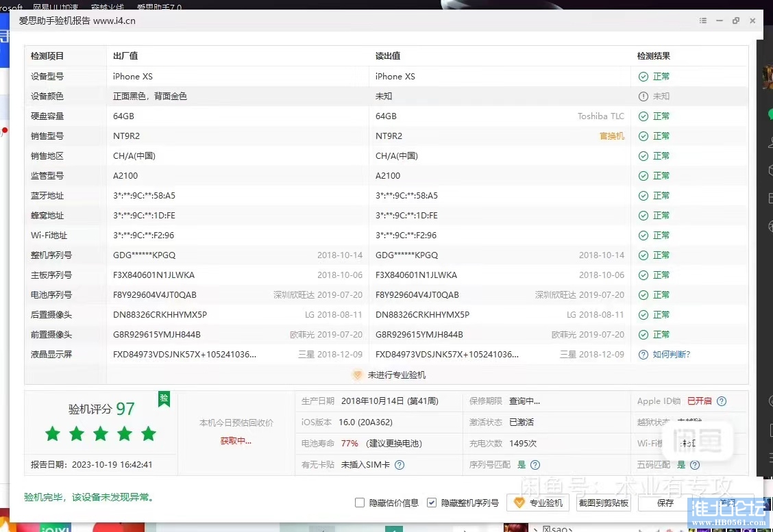The image size is (773, 532).
Task: Click the checkmark icon in 前置摄像头 row
Action: (x=643, y=335)
